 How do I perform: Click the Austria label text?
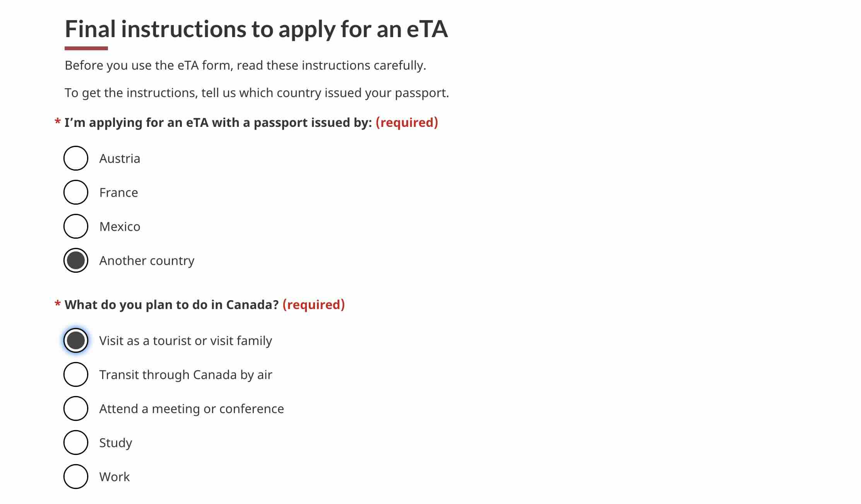(x=120, y=158)
